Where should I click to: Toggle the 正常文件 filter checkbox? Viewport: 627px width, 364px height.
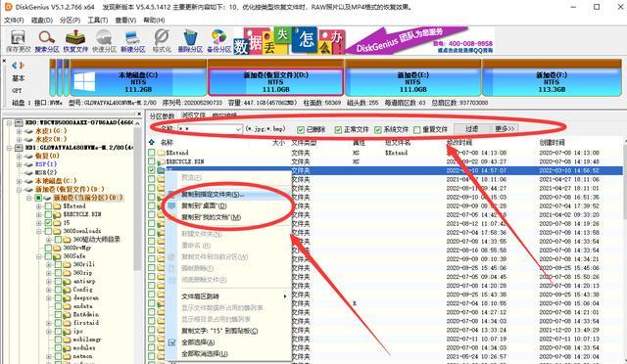point(338,129)
